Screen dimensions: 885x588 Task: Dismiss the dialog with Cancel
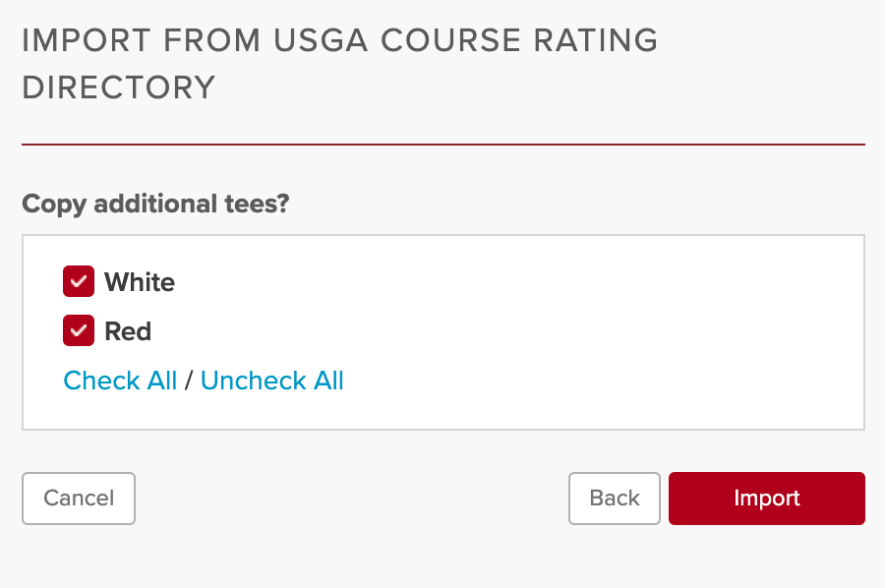(79, 499)
